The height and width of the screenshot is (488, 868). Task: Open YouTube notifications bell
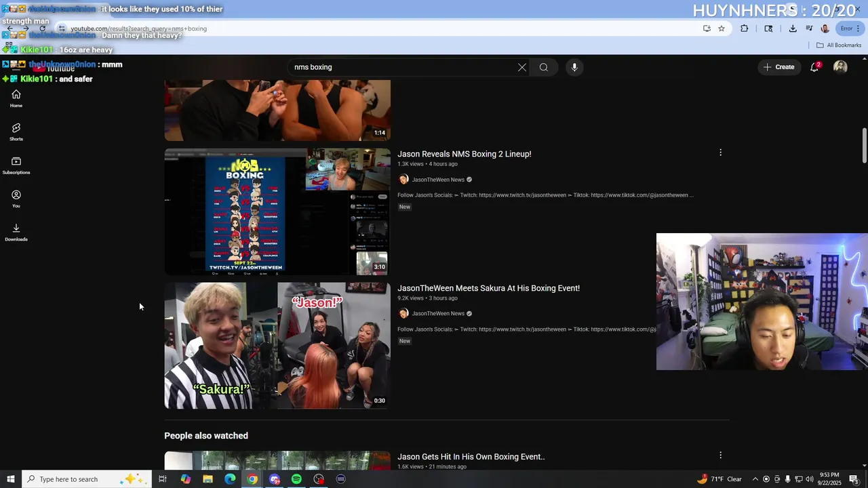coord(815,67)
